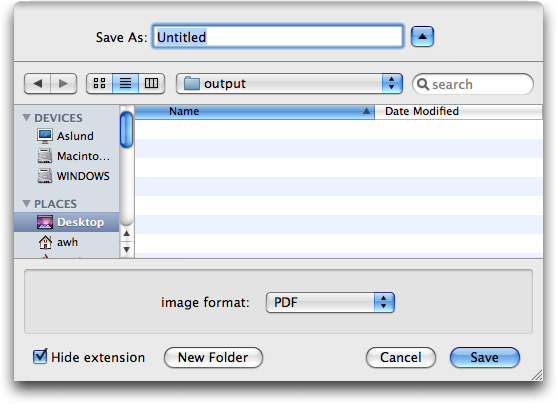Collapse the PLACES section
The image size is (557, 404).
pos(26,203)
